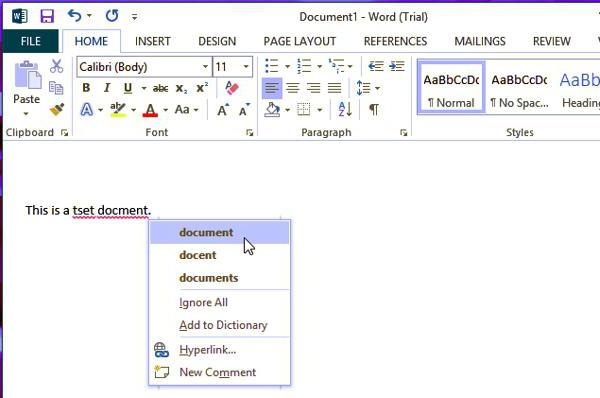The height and width of the screenshot is (398, 600).
Task: Open the FILE tab
Action: pos(31,41)
